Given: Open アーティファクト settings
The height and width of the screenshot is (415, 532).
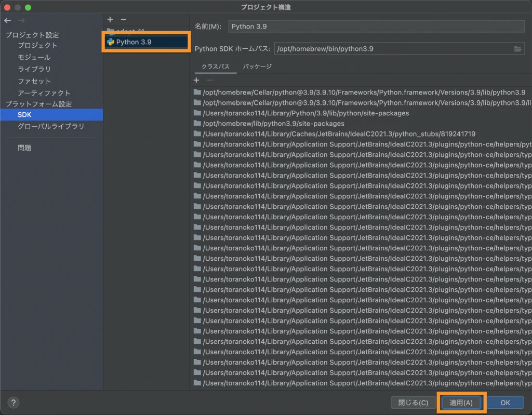Looking at the screenshot, I should click(44, 93).
